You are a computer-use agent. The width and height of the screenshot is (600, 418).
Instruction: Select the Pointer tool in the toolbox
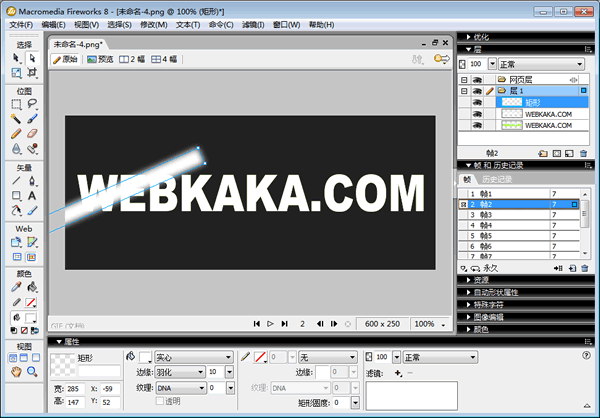coord(17,58)
